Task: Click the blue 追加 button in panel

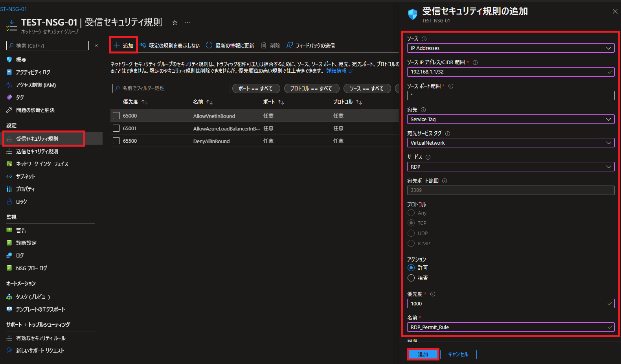Action: [423, 355]
